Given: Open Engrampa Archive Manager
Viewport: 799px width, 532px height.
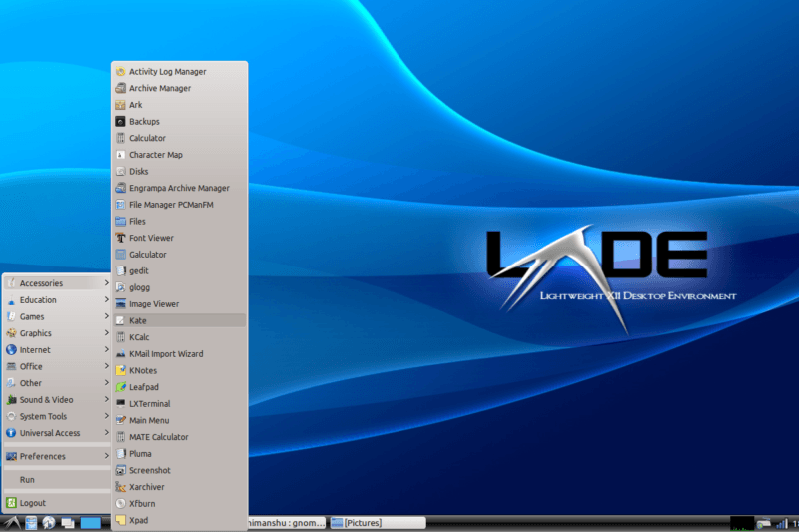Looking at the screenshot, I should 179,188.
